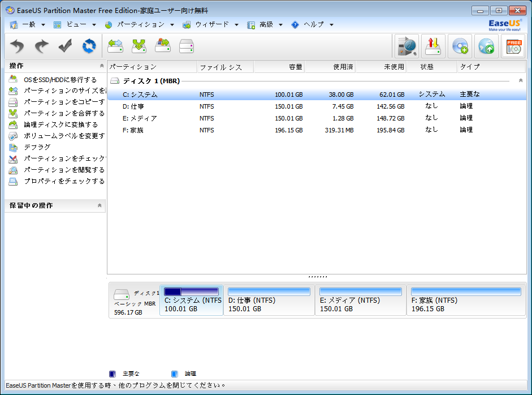Click the bootable CD creation icon
This screenshot has width=532, height=395.
460,46
